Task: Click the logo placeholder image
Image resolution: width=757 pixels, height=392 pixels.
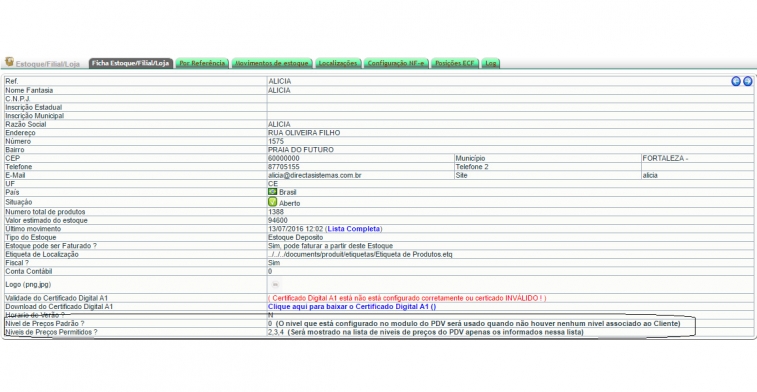Action: click(x=275, y=285)
